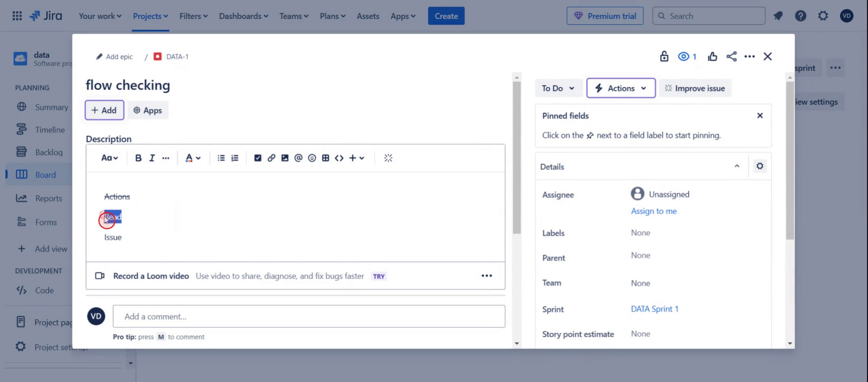This screenshot has width=868, height=382.
Task: Click the Improve issue button
Action: [695, 88]
